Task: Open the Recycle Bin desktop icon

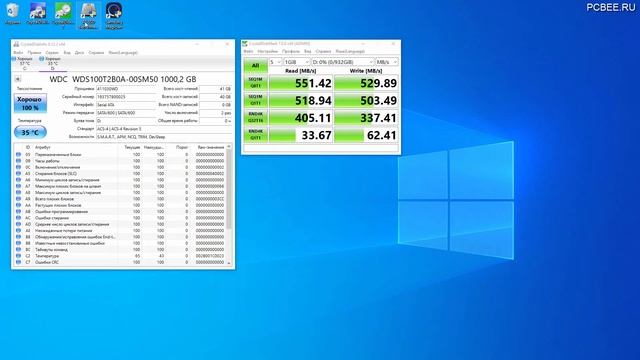Action: point(13,14)
